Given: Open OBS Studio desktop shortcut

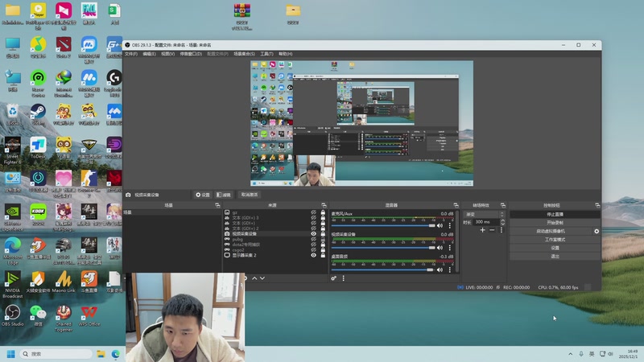Looking at the screenshot, I should coord(13,315).
